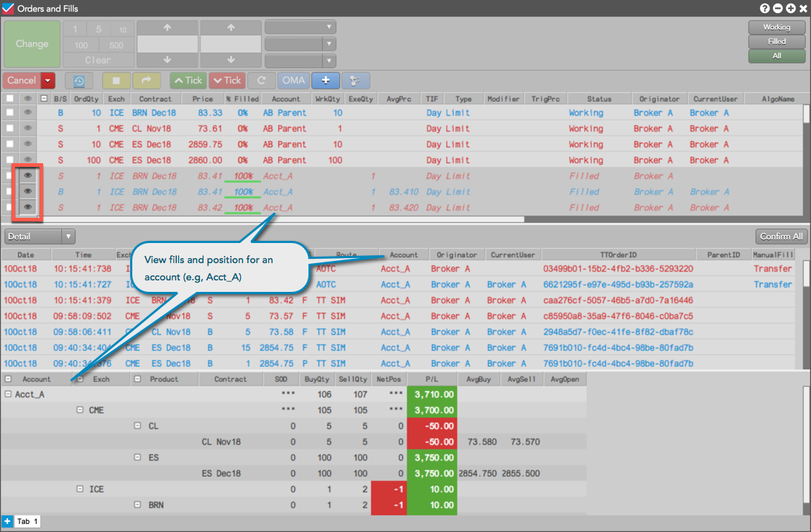The image size is (811, 532).
Task: Collapse the CL product row
Action: pos(137,426)
